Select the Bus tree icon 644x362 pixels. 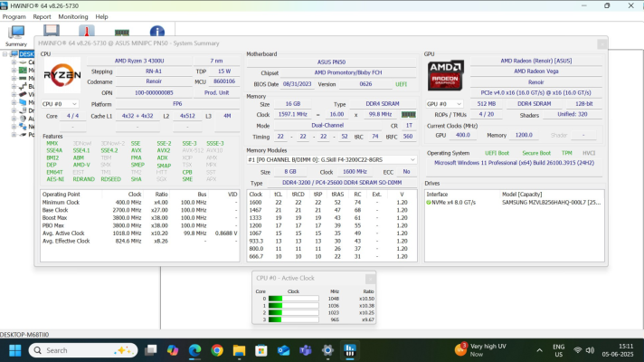point(23,86)
